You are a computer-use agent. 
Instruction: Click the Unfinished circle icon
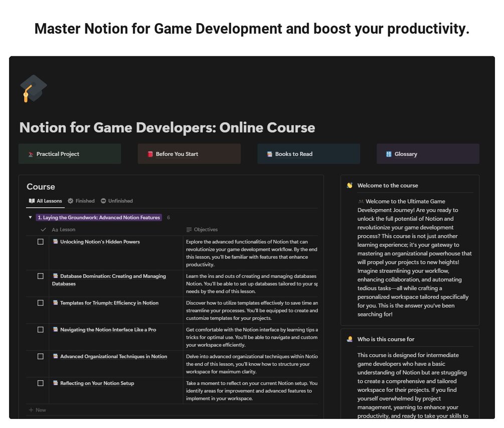tap(103, 201)
